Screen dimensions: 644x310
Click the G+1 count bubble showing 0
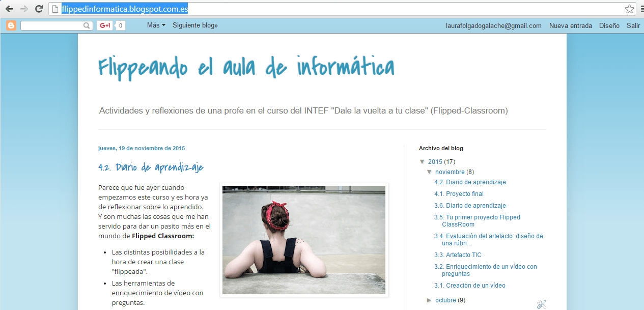click(120, 25)
